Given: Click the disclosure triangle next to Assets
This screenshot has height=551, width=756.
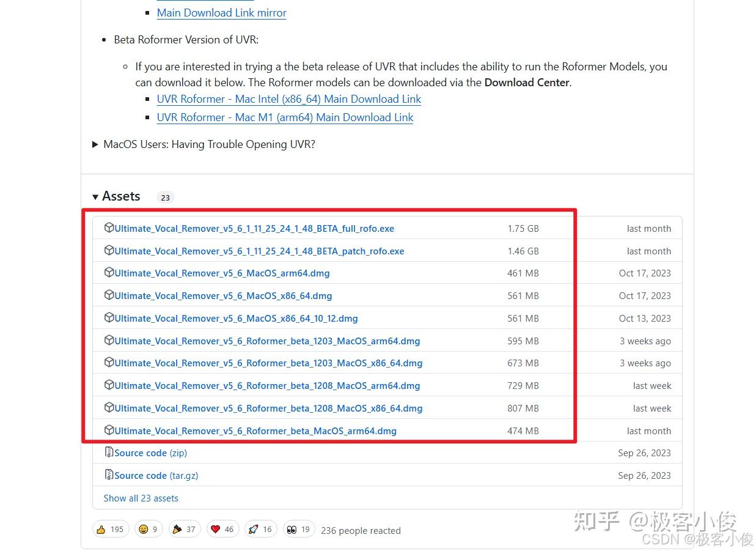Looking at the screenshot, I should 96,196.
